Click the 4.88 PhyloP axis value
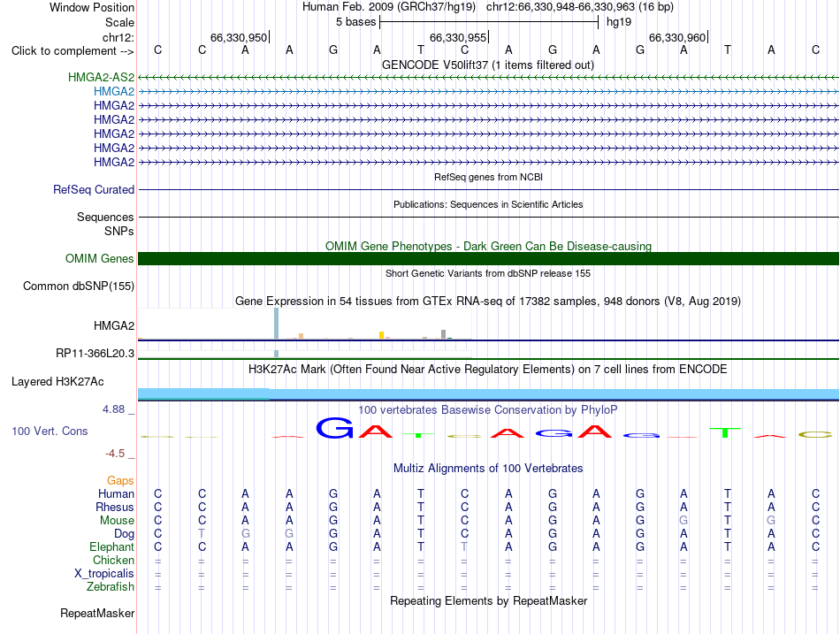This screenshot has height=634, width=840. point(113,409)
